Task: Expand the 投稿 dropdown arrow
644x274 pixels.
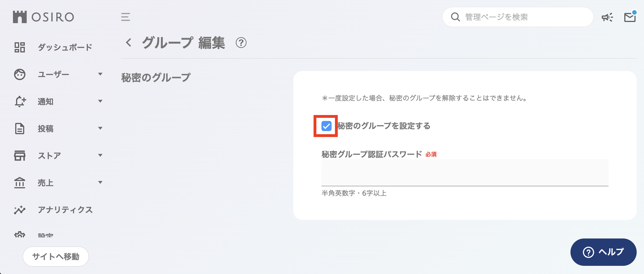Action: (100, 128)
